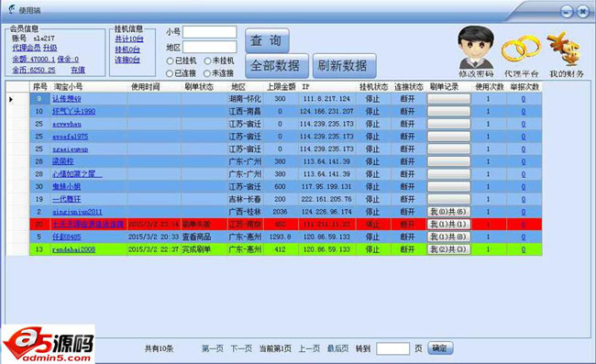Focus the 地区 input field
Viewport: 596px width, 364px height.
click(210, 47)
